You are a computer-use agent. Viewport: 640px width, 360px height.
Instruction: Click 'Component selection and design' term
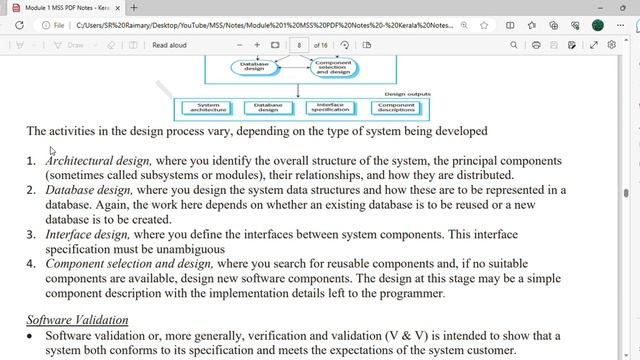[x=129, y=264]
